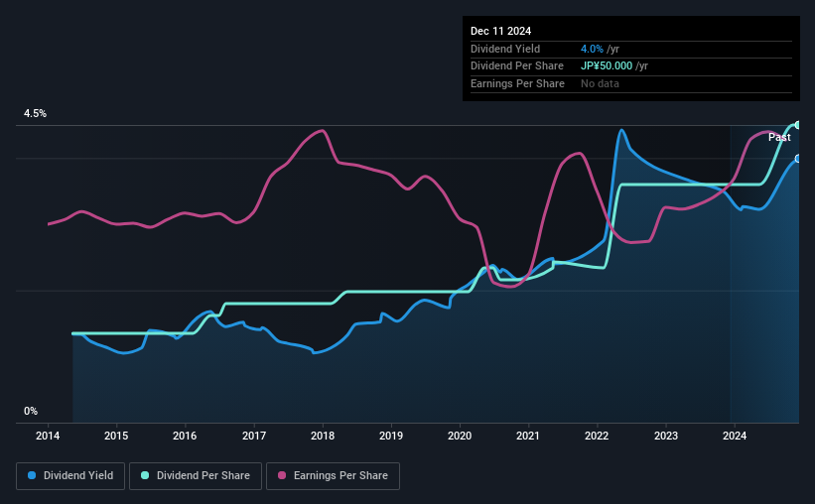Click the 2020 x-axis label
This screenshot has width=815, height=504.
460,436
